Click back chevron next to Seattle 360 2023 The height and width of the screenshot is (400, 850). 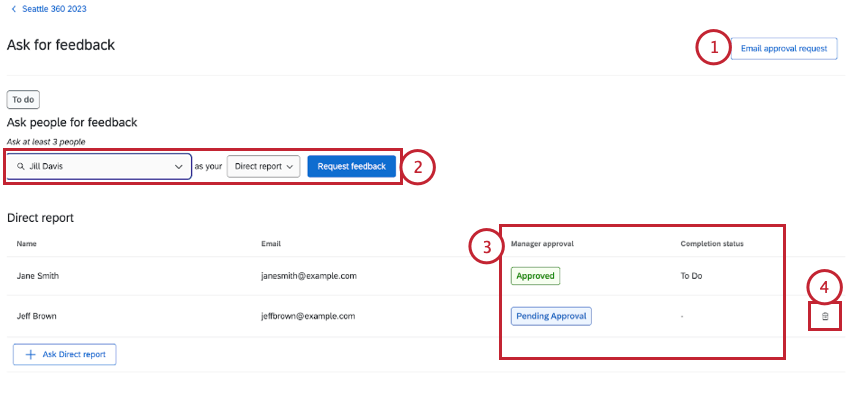point(13,8)
